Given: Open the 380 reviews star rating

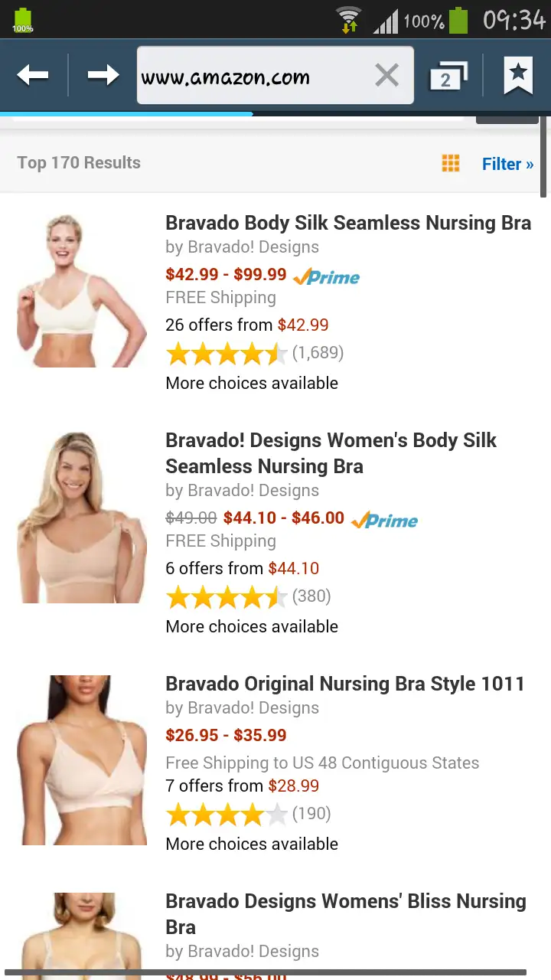Looking at the screenshot, I should click(x=248, y=596).
